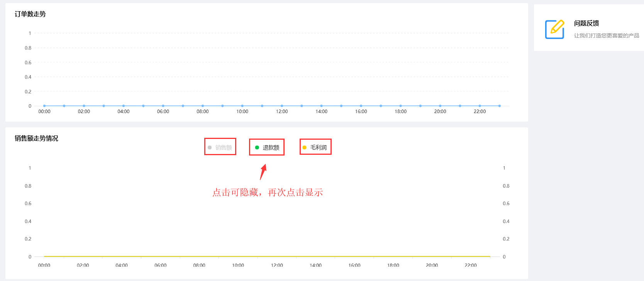Click the 14:00 label on order chart axis

321,112
